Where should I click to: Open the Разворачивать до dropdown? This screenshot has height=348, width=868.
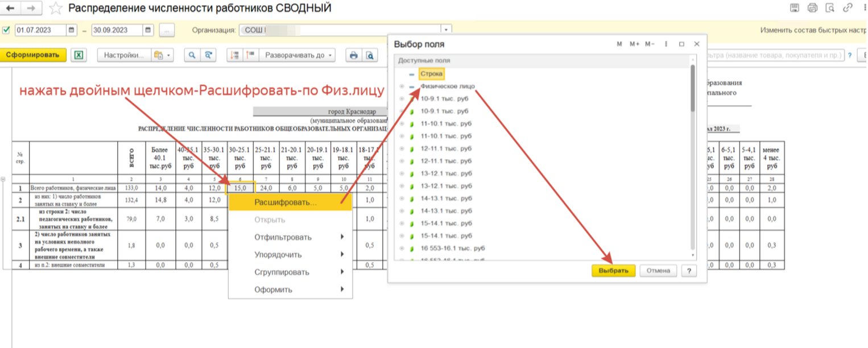click(297, 55)
